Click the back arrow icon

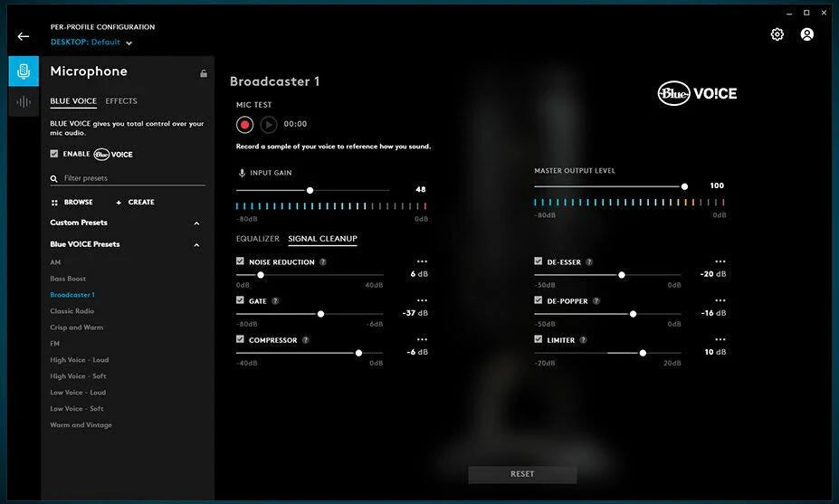[24, 36]
